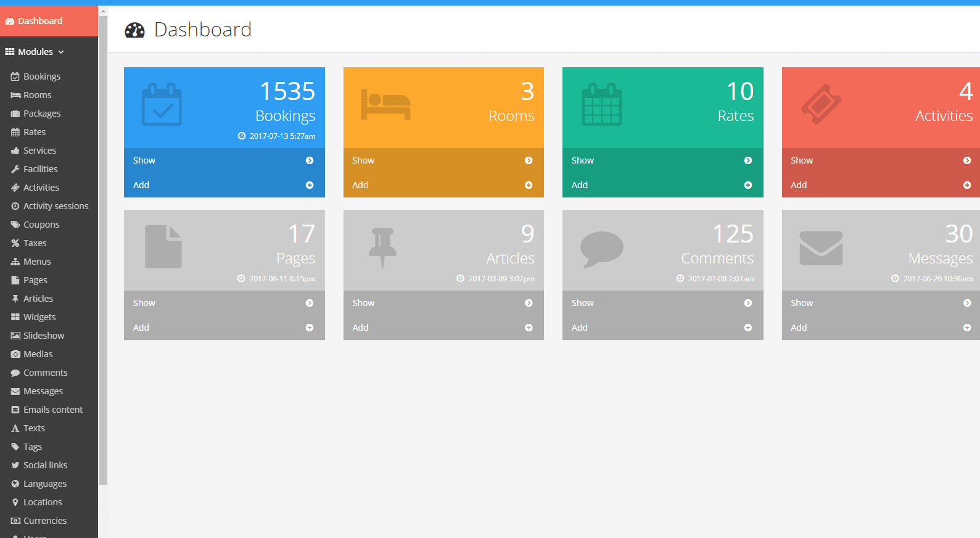This screenshot has height=538, width=980.
Task: Click the plus icon on Comments Add row
Action: point(748,328)
